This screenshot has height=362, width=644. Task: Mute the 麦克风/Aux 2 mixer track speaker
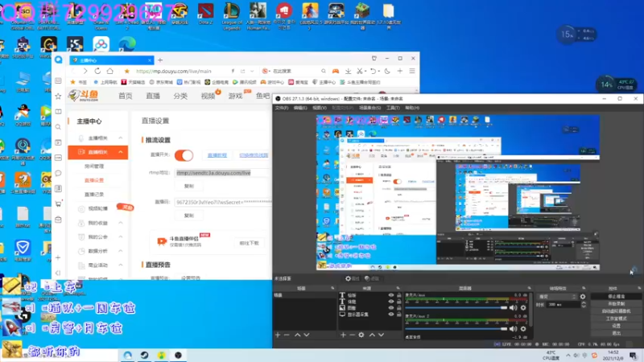click(x=513, y=329)
